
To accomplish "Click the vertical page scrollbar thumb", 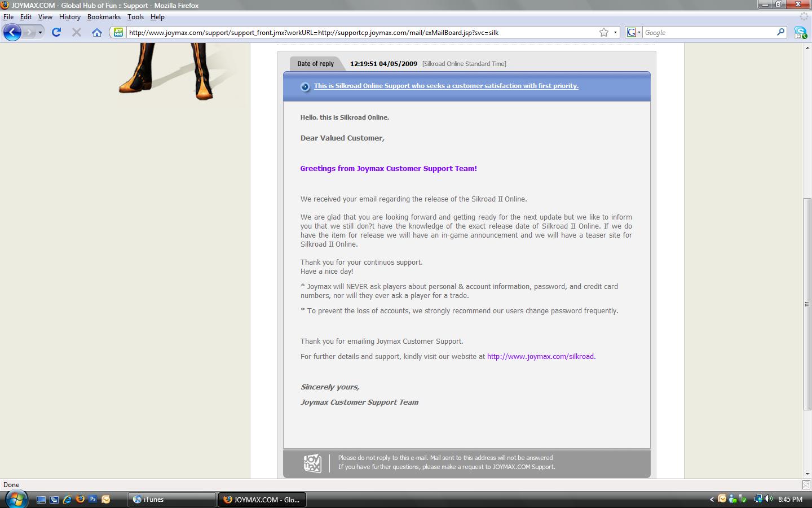I will click(807, 304).
